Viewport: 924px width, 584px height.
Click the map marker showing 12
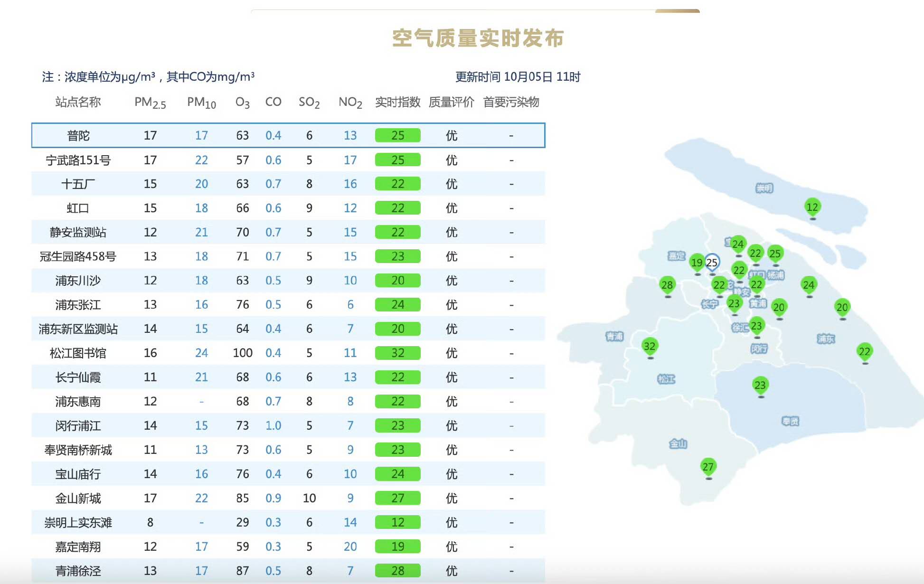(812, 207)
